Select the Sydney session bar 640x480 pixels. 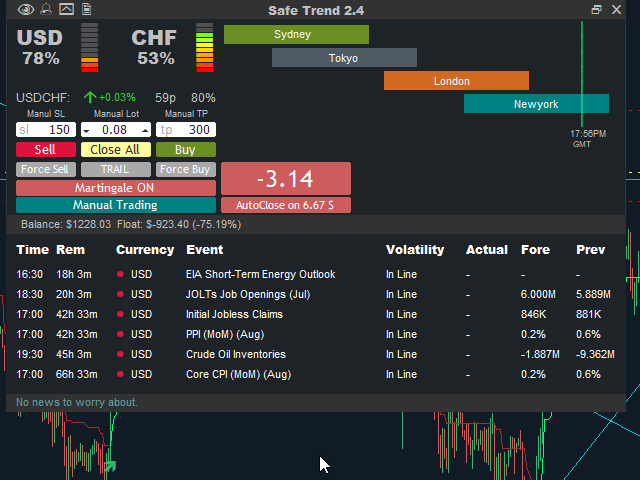296,34
